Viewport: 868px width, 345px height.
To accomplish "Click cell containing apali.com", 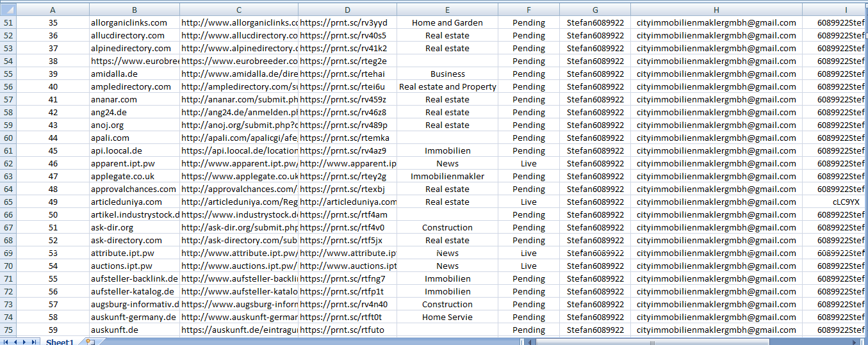I will tap(135, 138).
